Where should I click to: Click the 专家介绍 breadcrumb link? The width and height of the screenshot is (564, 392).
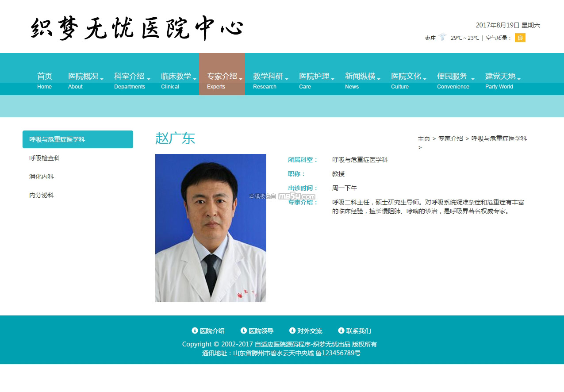tap(450, 138)
